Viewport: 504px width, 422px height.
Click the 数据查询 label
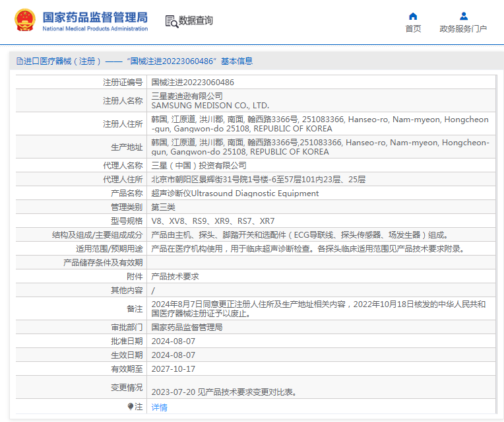[196, 20]
